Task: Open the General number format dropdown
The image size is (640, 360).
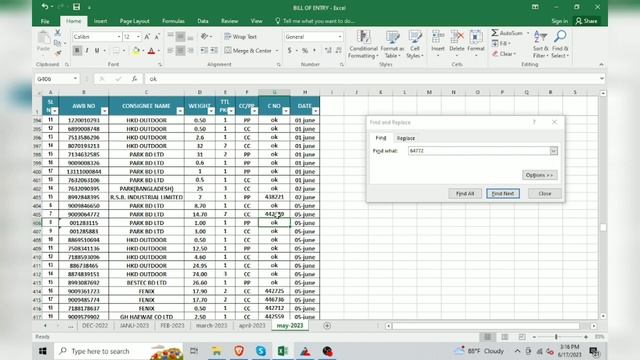Action: [340, 37]
